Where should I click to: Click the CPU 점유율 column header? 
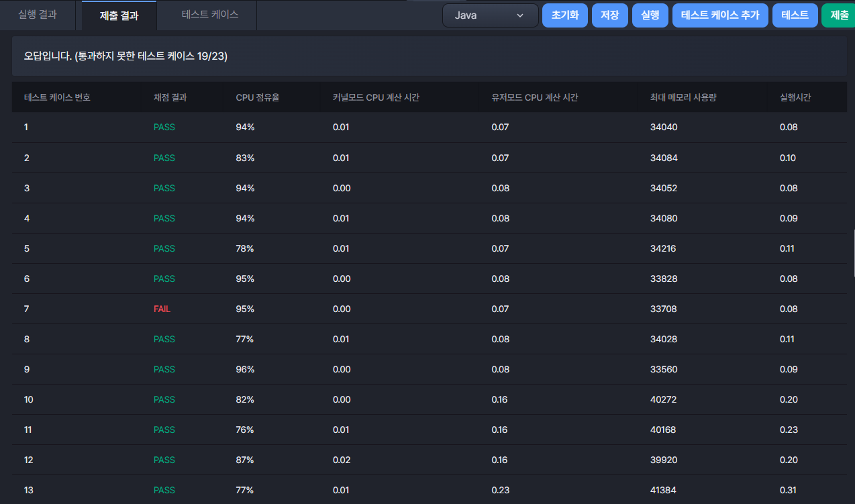pyautogui.click(x=258, y=97)
